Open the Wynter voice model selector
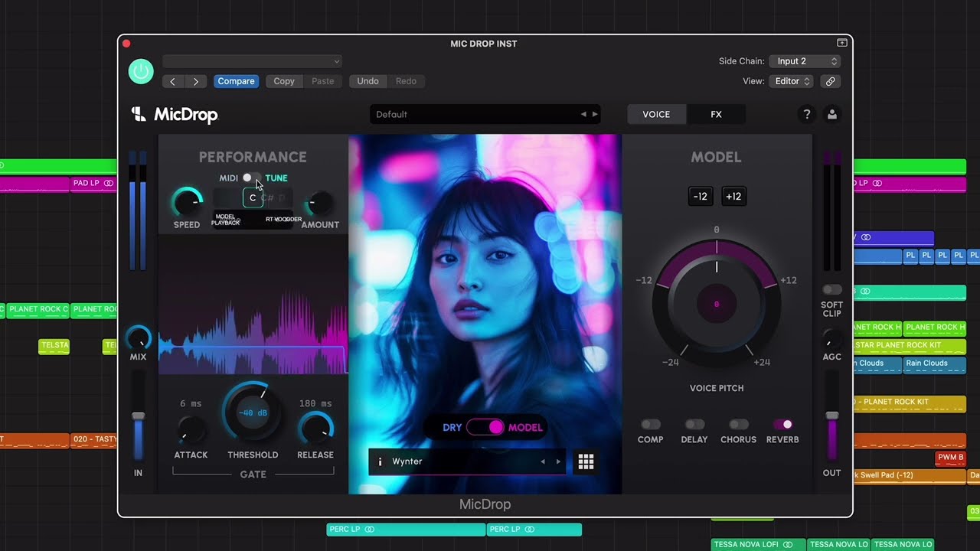Screen dimensions: 980x551 pos(467,461)
